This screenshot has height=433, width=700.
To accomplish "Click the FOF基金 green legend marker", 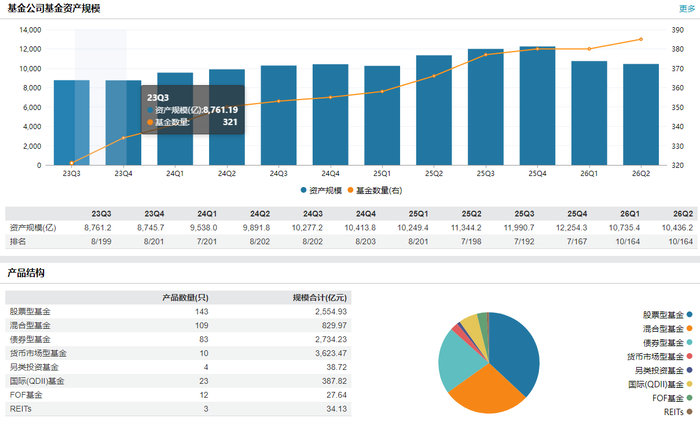I will click(x=690, y=398).
